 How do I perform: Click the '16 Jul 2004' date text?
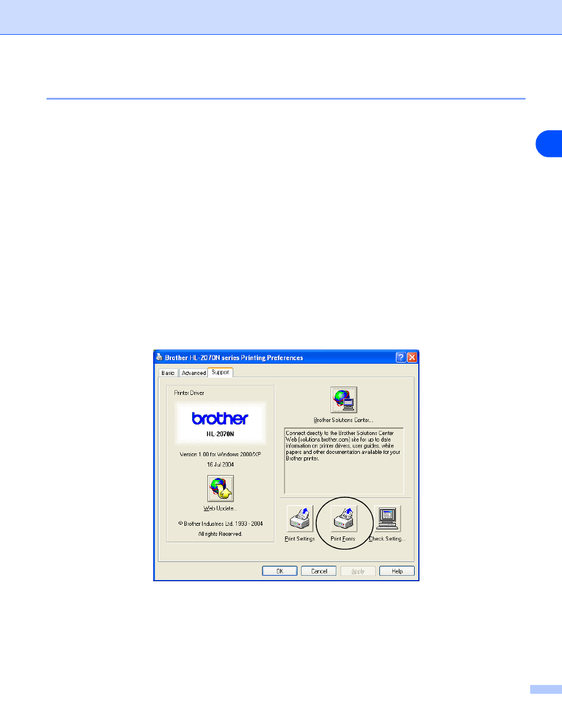click(220, 465)
